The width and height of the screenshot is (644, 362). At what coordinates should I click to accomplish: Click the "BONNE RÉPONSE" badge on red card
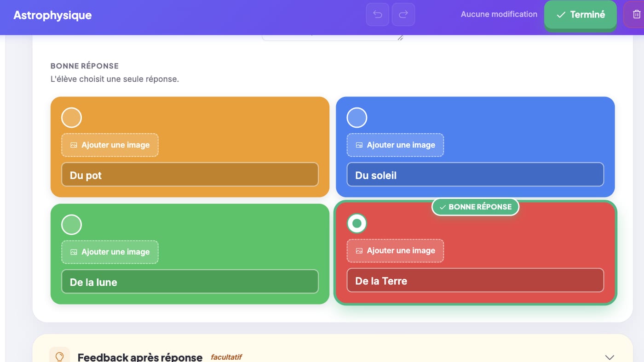475,207
